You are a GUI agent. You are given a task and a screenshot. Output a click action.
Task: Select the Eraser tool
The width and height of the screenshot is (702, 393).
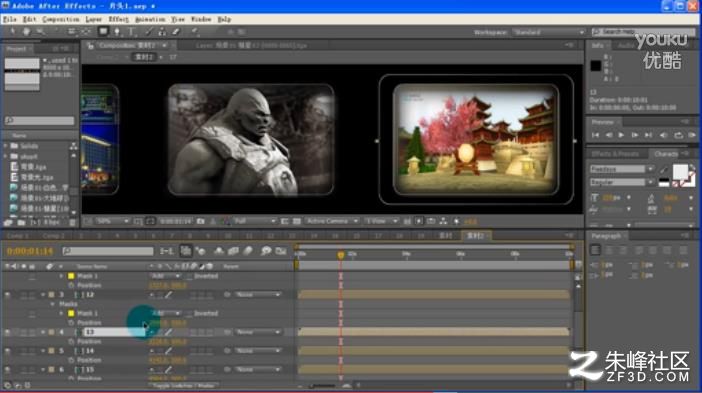176,31
